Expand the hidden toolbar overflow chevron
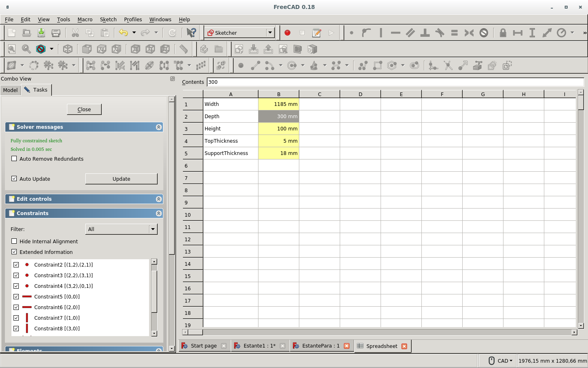 coord(585,33)
